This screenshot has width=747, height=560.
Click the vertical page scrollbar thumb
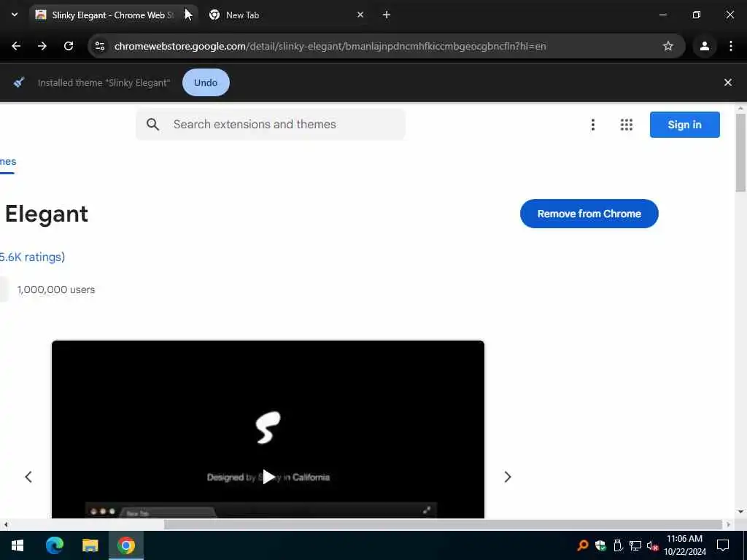[x=740, y=152]
